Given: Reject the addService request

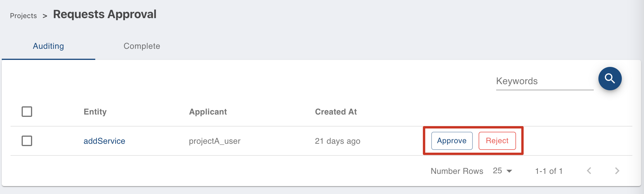Looking at the screenshot, I should pyautogui.click(x=497, y=141).
